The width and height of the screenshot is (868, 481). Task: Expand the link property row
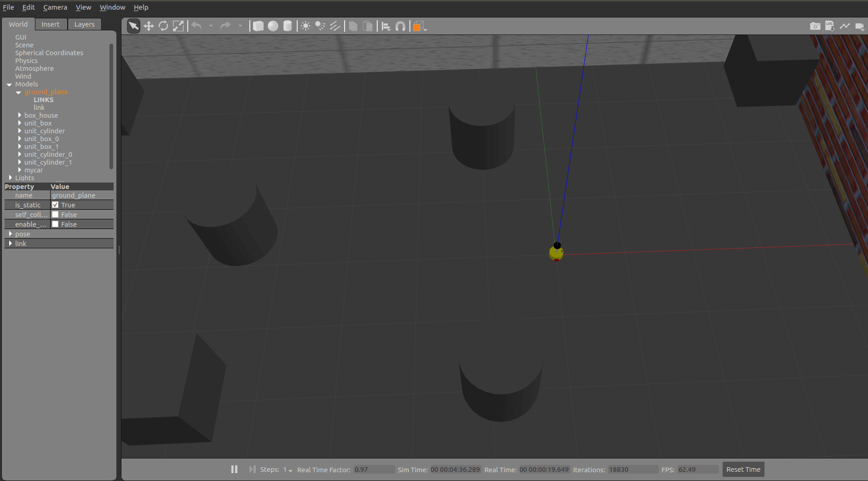11,244
